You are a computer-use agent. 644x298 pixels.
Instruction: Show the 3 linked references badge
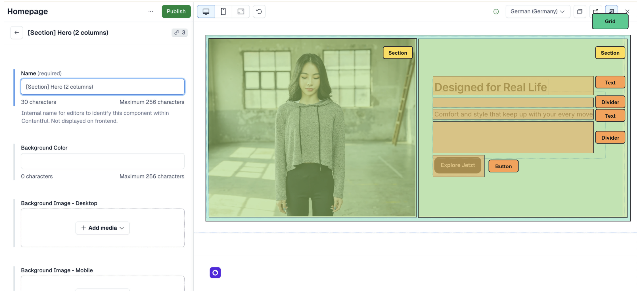[180, 33]
